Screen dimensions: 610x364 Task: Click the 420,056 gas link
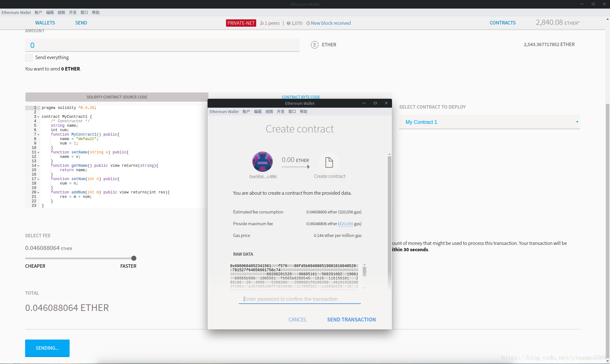(346, 224)
